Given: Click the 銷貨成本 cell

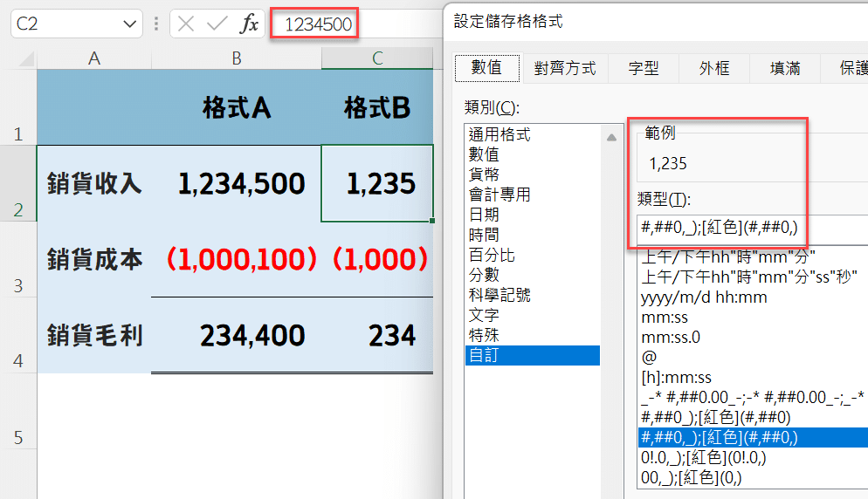Looking at the screenshot, I should [x=94, y=259].
